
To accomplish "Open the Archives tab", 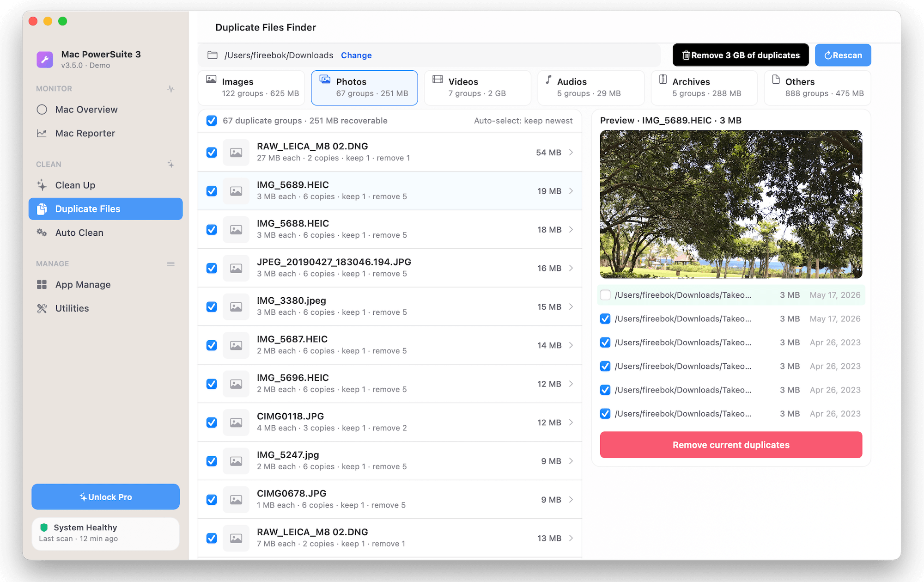I will coord(704,88).
